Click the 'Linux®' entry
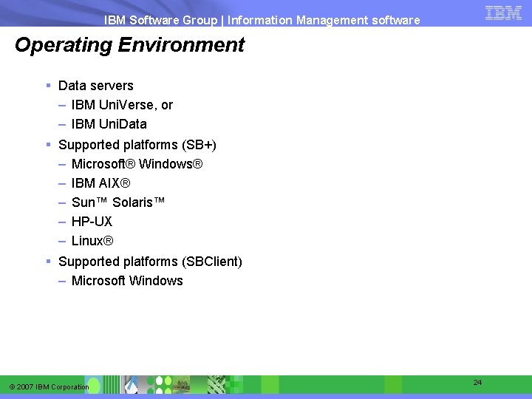The width and height of the screenshot is (532, 399). tap(92, 241)
